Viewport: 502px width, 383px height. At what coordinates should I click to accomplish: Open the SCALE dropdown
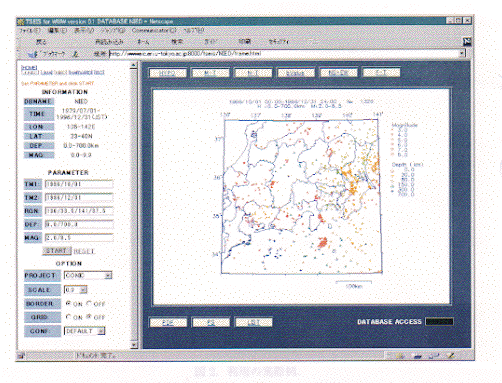[x=76, y=290]
